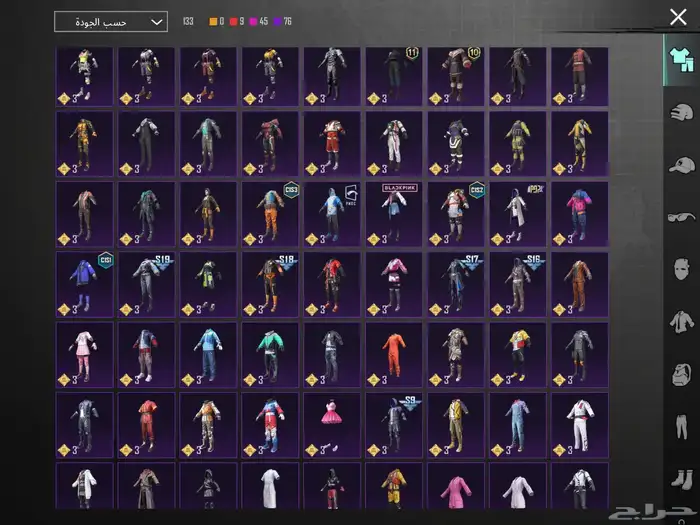Image resolution: width=700 pixels, height=525 pixels.
Task: Pick the outfit tagged S16
Action: (518, 284)
